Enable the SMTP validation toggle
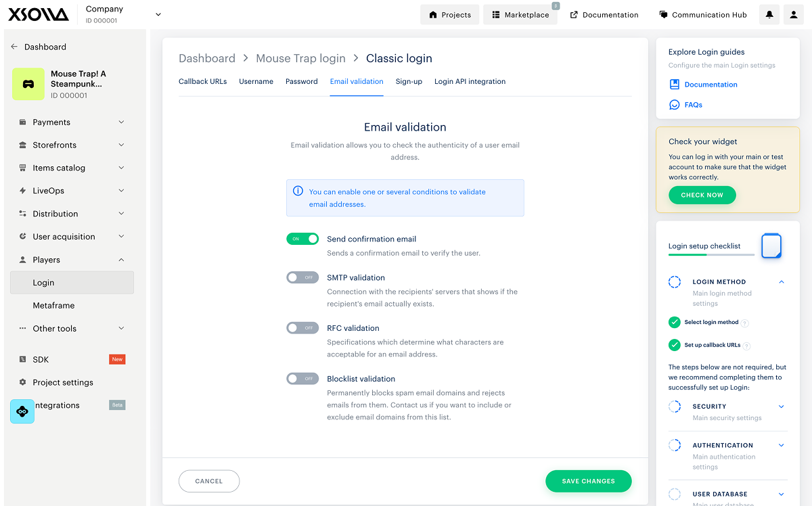 pyautogui.click(x=302, y=277)
